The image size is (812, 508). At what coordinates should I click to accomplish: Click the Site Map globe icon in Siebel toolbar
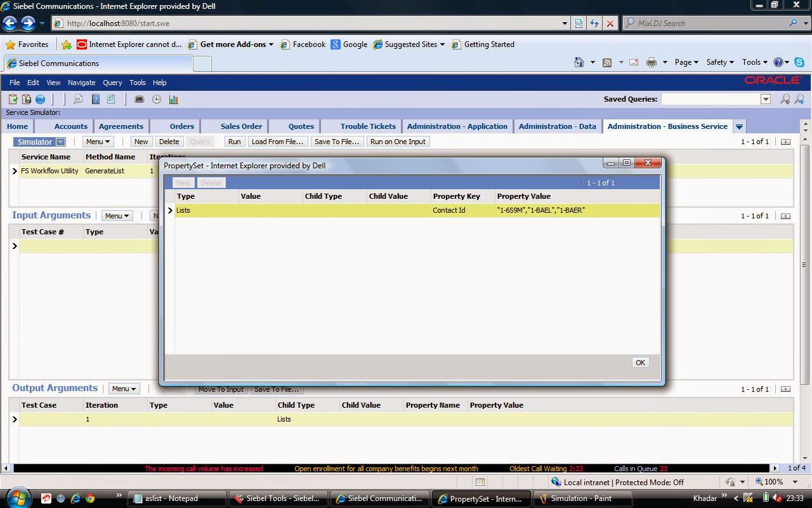click(40, 99)
